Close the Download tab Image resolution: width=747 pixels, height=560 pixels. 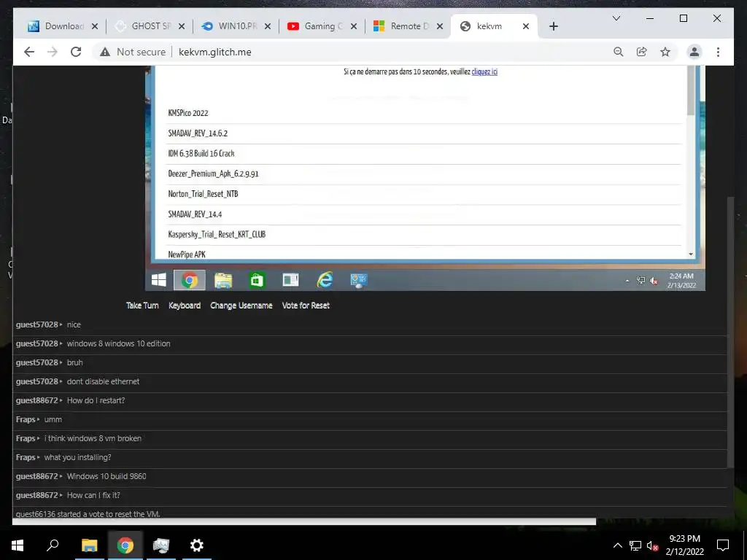tap(95, 26)
